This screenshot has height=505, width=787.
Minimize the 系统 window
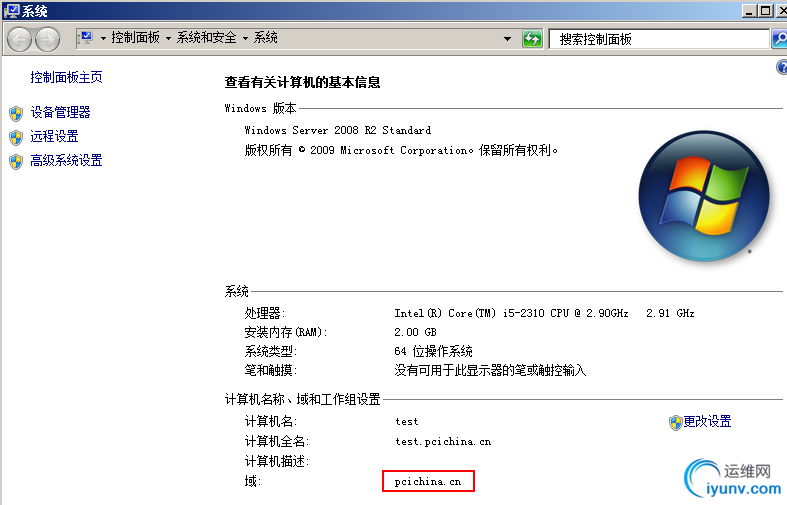pyautogui.click(x=749, y=11)
